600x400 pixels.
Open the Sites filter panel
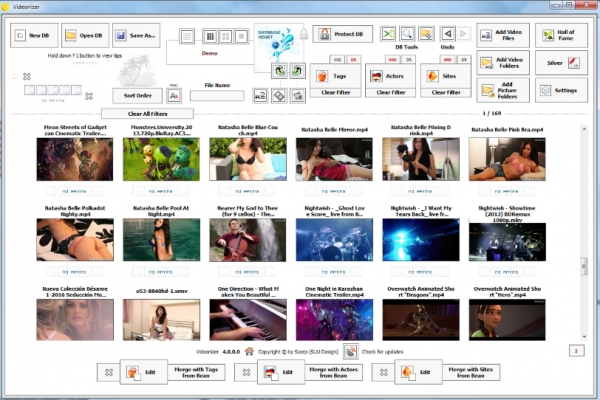click(x=446, y=76)
